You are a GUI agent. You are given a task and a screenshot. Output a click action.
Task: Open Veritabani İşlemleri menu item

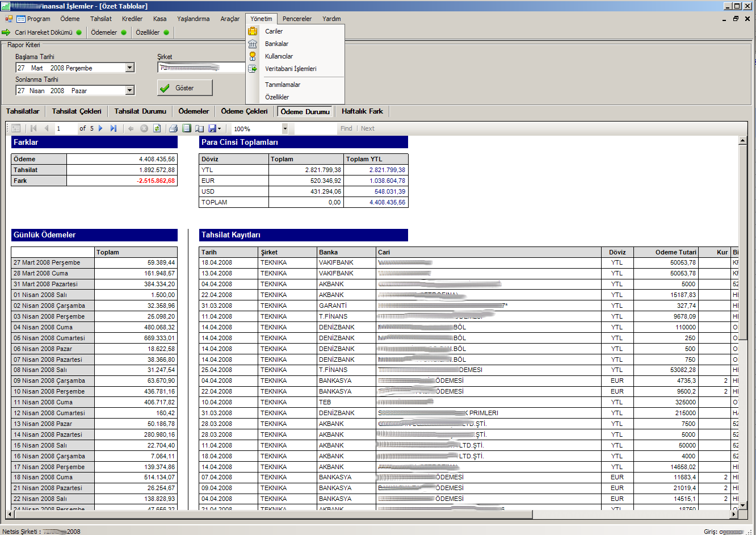coord(291,69)
